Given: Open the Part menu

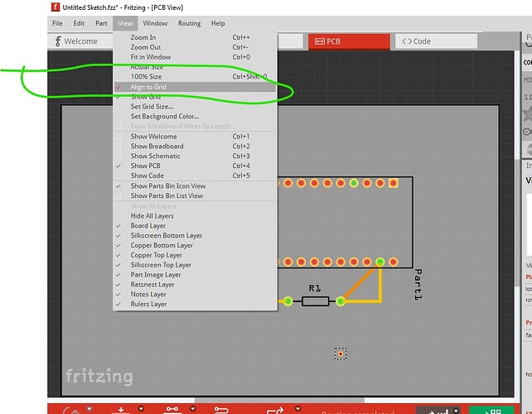Looking at the screenshot, I should (x=101, y=23).
